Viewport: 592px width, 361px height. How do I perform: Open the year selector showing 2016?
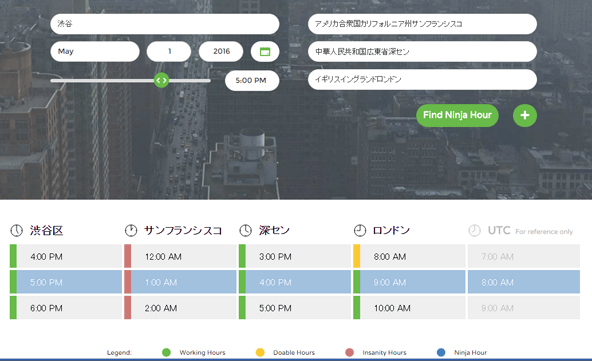pyautogui.click(x=221, y=51)
